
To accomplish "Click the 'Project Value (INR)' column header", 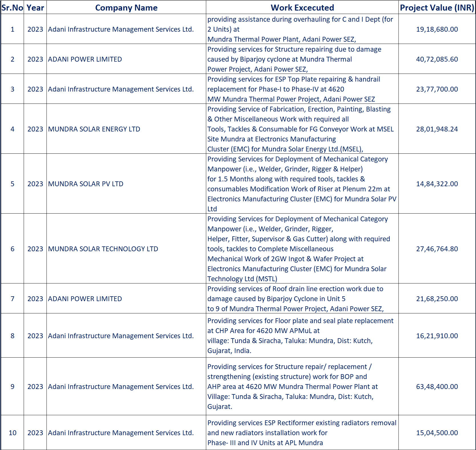I will point(437,7).
